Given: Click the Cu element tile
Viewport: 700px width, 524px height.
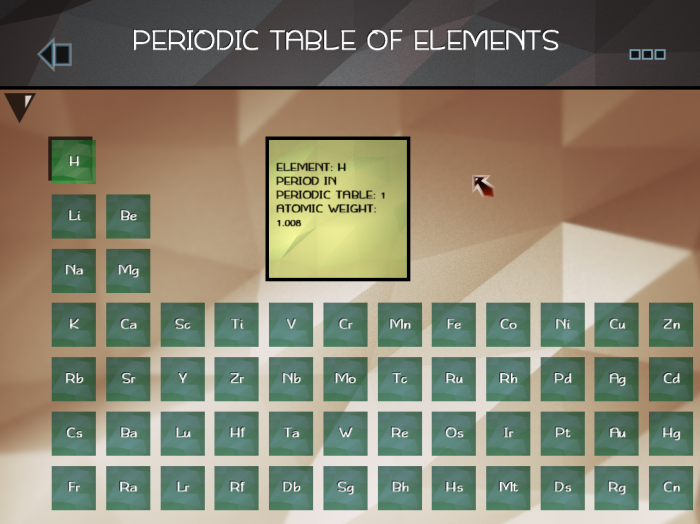Looking at the screenshot, I should pyautogui.click(x=617, y=324).
